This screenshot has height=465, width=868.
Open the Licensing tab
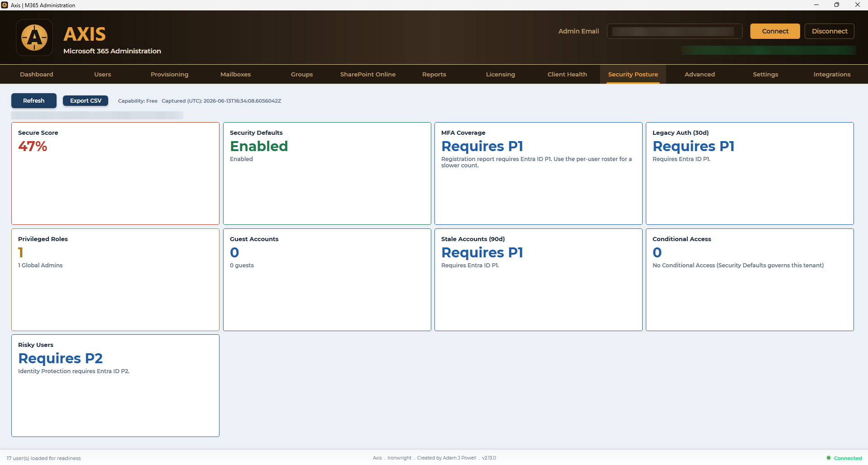pos(501,74)
